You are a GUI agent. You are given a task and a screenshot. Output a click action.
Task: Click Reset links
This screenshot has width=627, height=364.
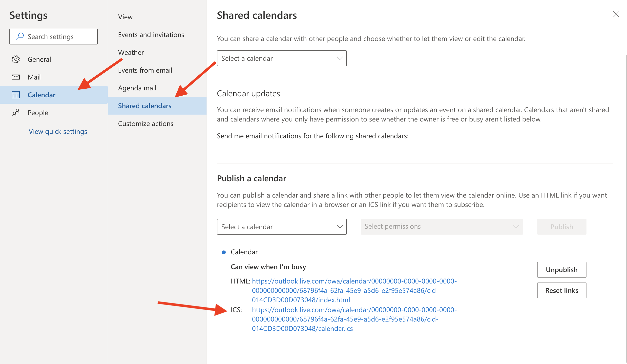click(562, 290)
